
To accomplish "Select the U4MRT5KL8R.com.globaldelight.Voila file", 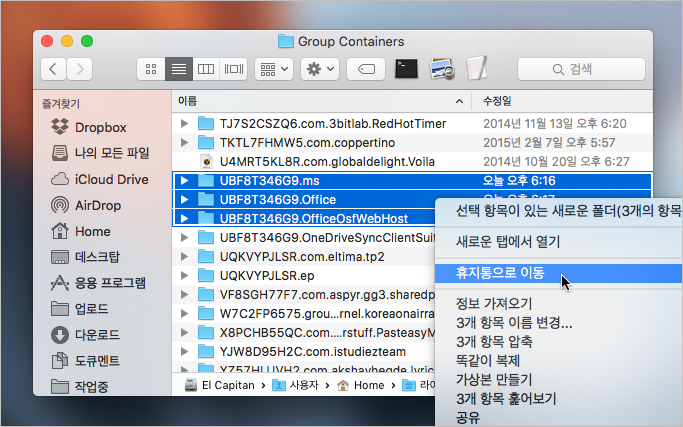I will tap(327, 162).
